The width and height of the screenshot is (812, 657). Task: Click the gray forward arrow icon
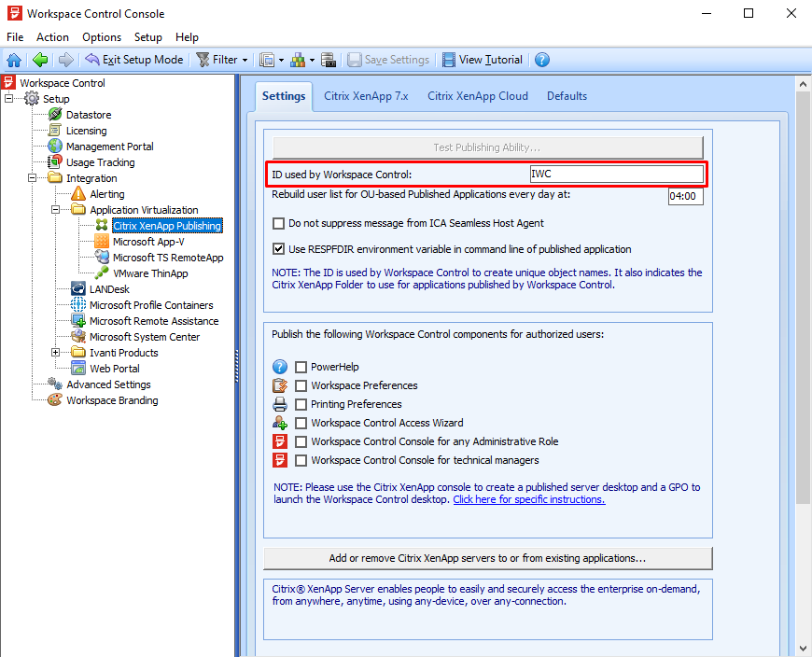pos(65,60)
